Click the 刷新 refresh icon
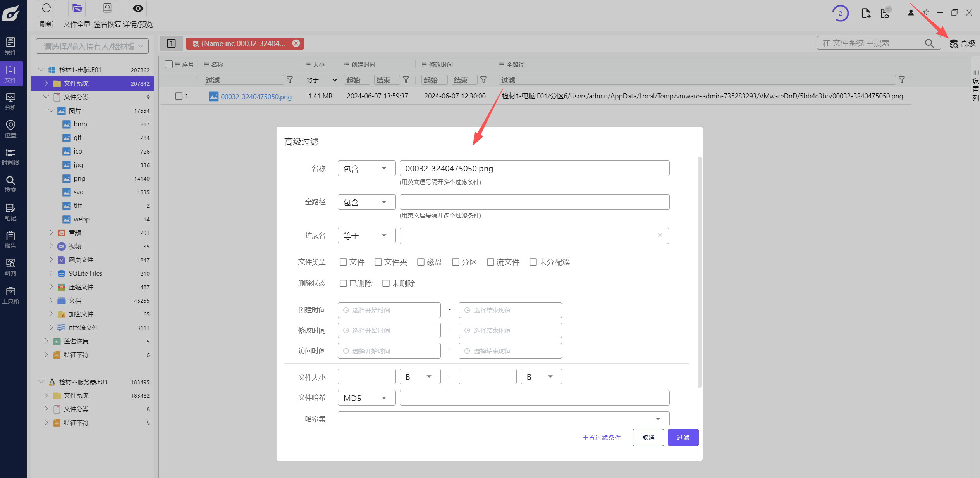 pyautogui.click(x=46, y=8)
